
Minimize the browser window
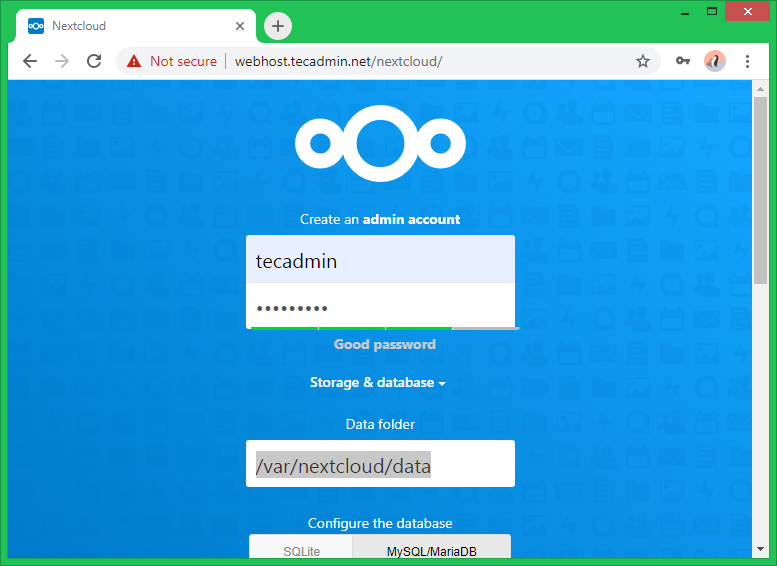pyautogui.click(x=685, y=12)
